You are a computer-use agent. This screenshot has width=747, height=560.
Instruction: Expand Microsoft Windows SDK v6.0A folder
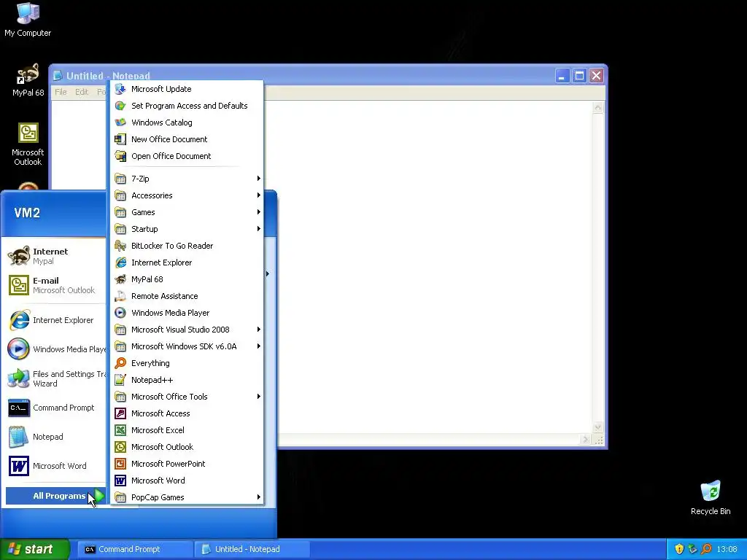tap(187, 346)
